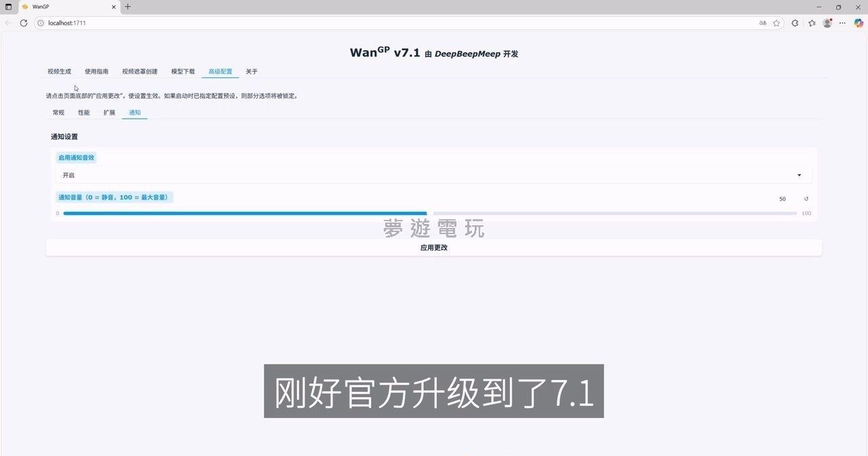Open the 使用指南 tab
Screen dimensions: 868x456
point(96,71)
